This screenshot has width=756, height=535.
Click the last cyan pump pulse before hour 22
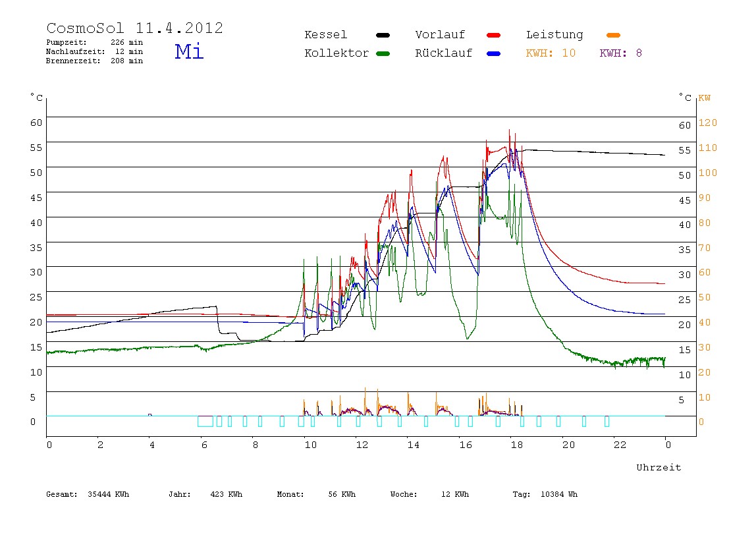[x=607, y=421]
